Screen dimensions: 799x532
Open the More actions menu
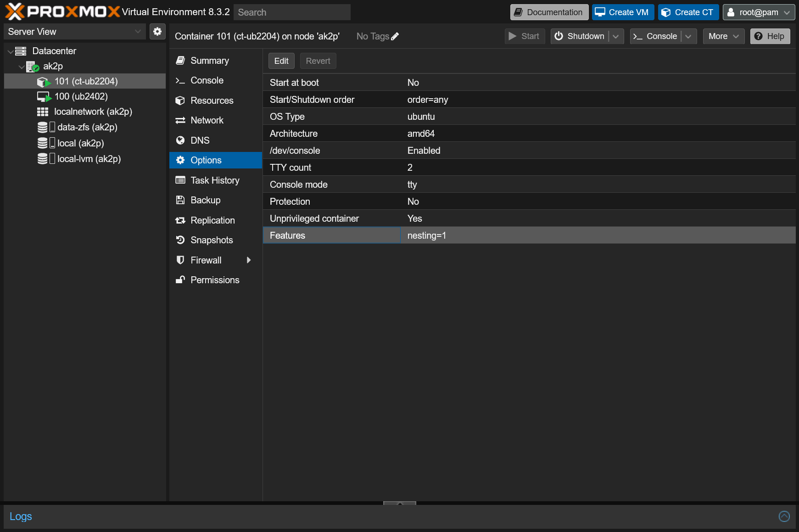pos(723,36)
